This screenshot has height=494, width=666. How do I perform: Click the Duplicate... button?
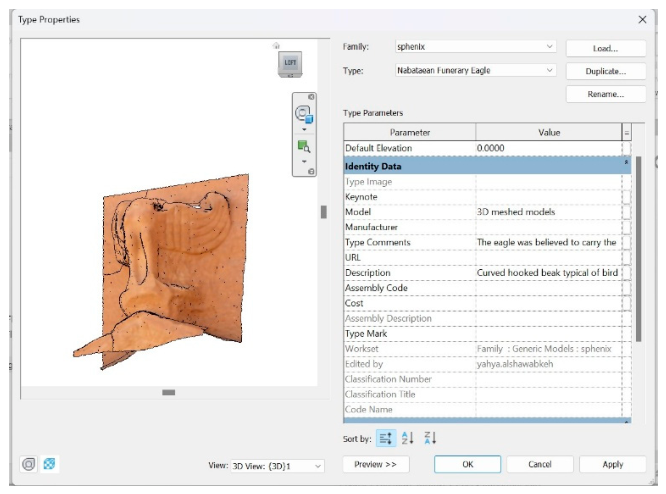tap(606, 71)
